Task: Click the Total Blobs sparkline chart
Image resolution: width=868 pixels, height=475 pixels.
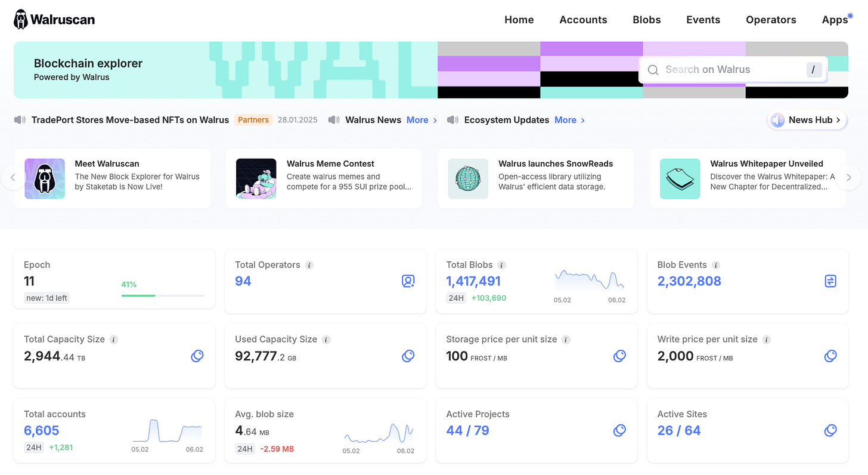Action: click(590, 281)
